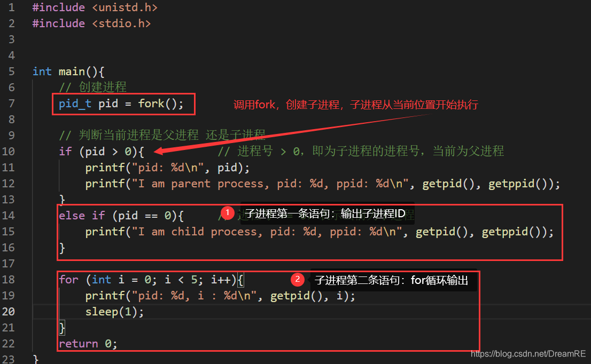
Task: Click the 'I am child process' printf line
Action: [x=319, y=232]
